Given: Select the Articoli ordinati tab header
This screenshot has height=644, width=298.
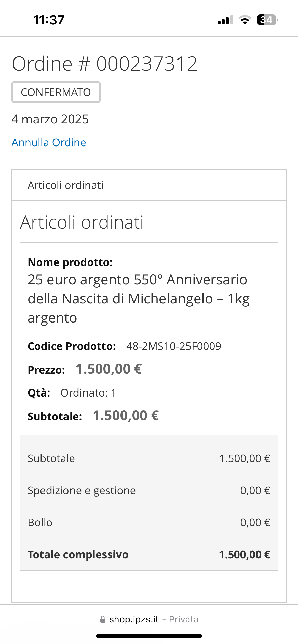Looking at the screenshot, I should 149,185.
